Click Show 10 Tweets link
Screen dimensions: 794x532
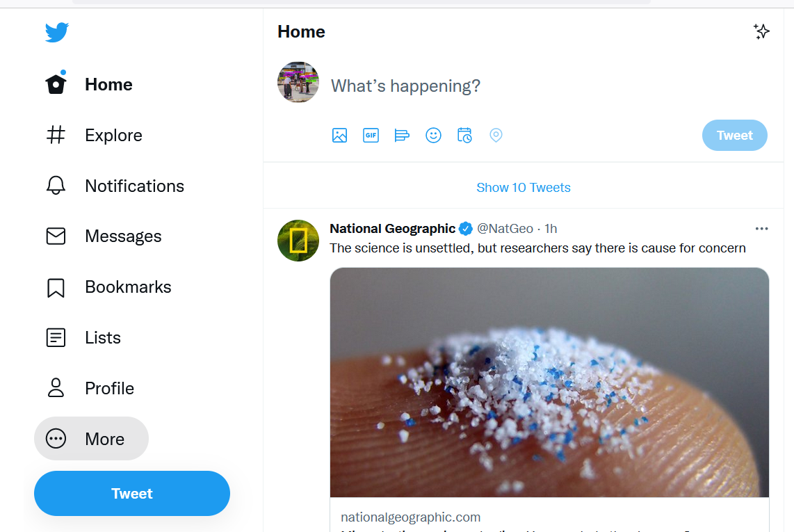(523, 187)
